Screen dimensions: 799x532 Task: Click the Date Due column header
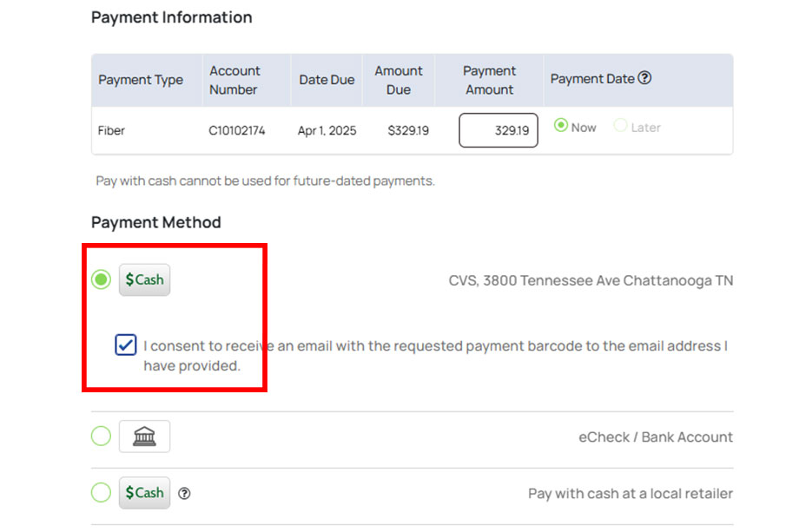pyautogui.click(x=327, y=80)
